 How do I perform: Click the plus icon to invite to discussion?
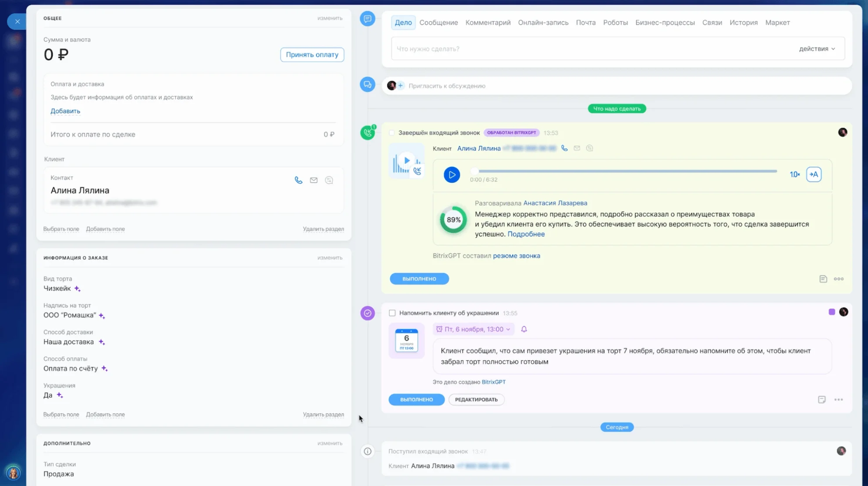(400, 86)
